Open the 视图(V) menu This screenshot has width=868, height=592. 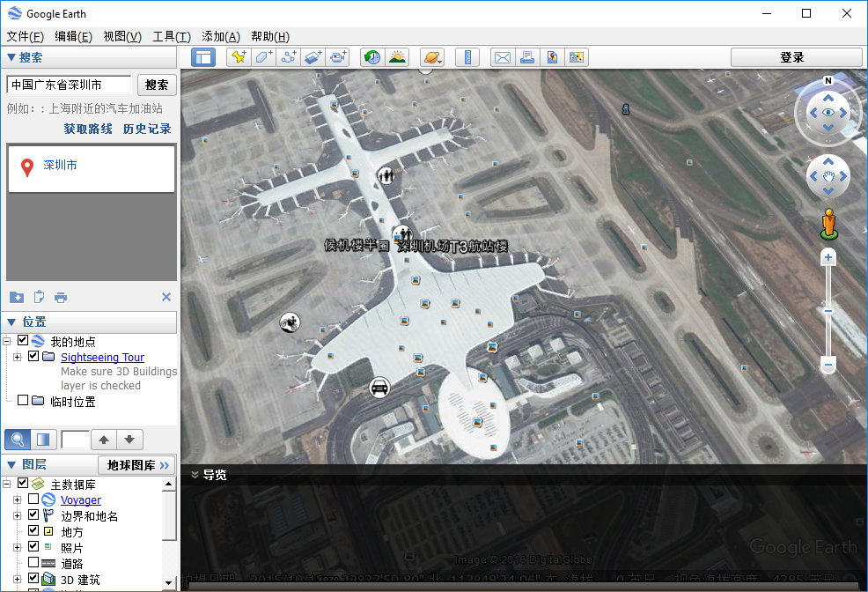[121, 36]
